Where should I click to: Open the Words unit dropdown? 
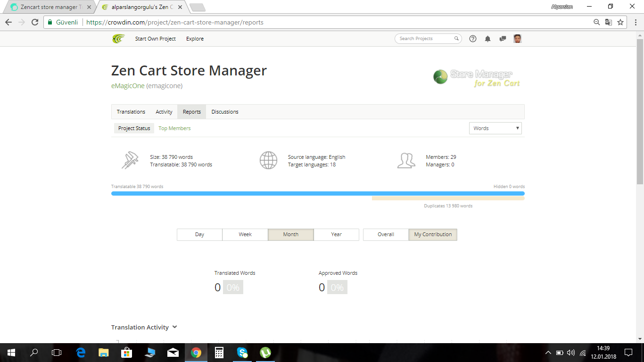[495, 128]
